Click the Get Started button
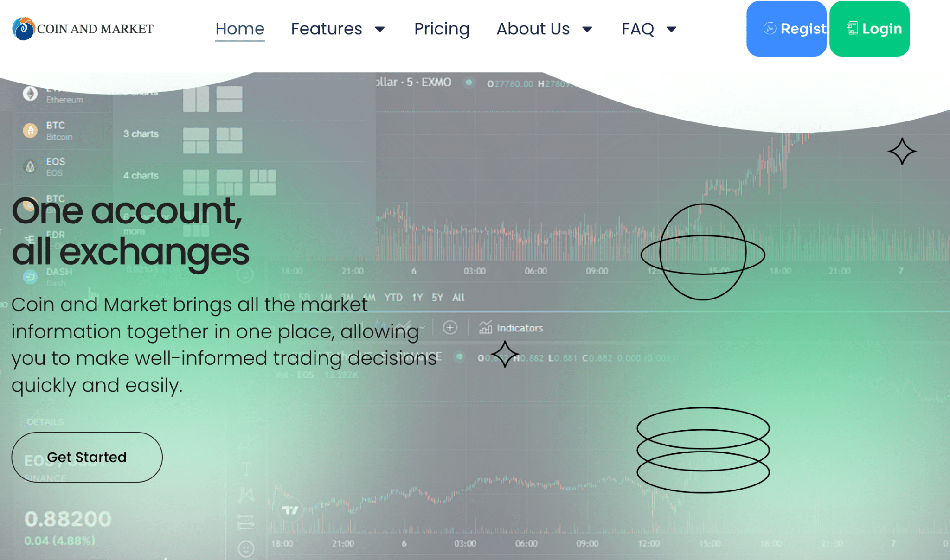Viewport: 950px width, 560px height. click(86, 457)
